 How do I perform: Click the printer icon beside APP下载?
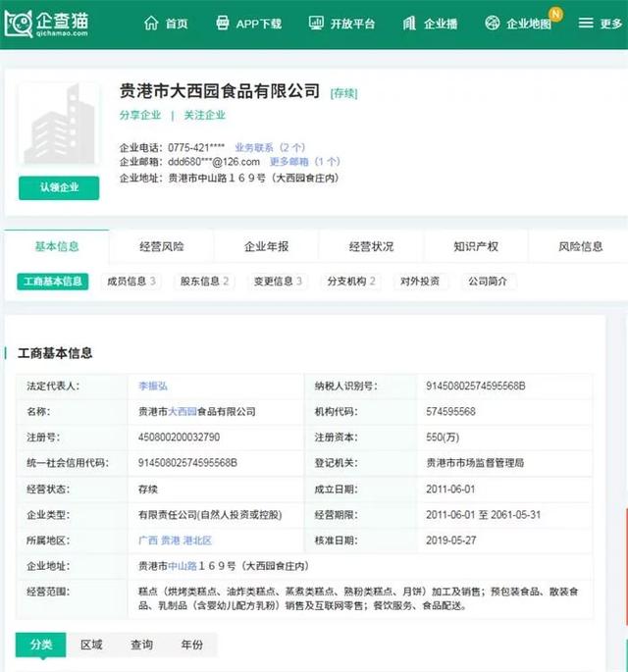point(223,23)
